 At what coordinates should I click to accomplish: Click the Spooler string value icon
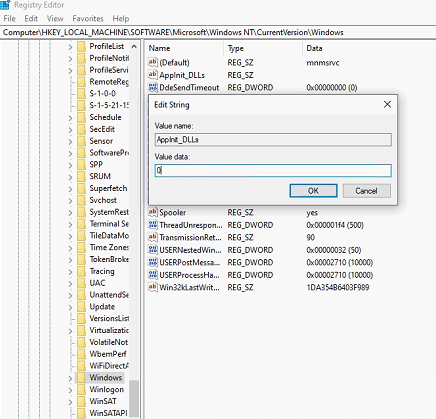click(x=153, y=212)
